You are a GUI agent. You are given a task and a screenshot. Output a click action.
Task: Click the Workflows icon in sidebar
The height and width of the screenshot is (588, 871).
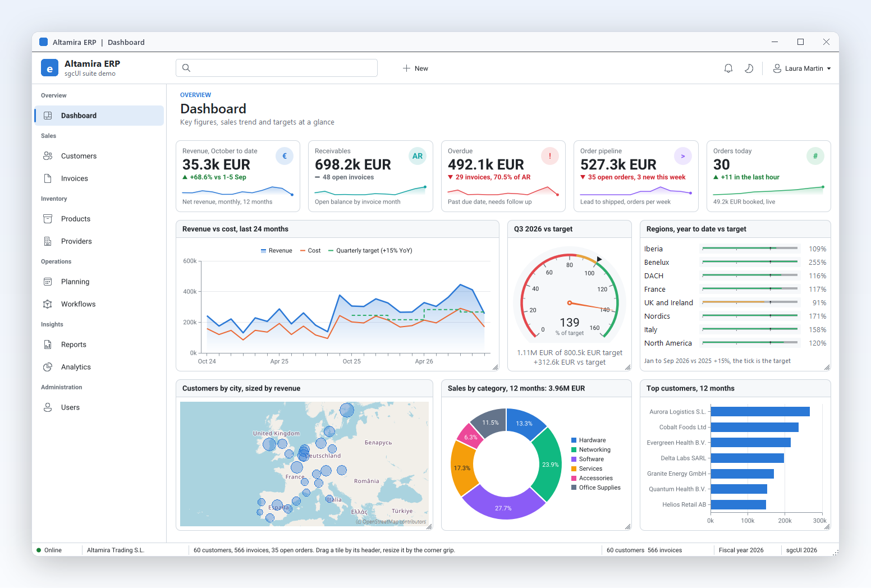48,304
